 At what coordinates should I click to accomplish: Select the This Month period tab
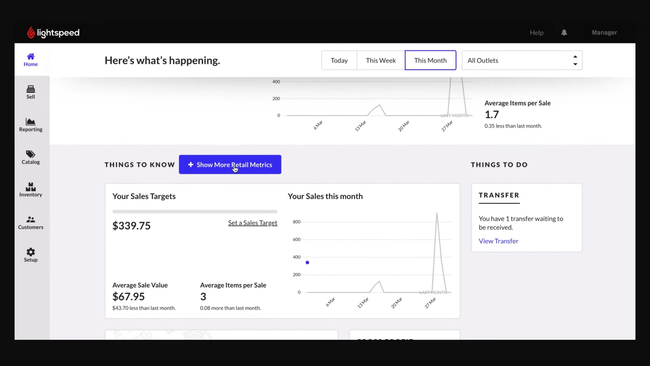(x=430, y=60)
